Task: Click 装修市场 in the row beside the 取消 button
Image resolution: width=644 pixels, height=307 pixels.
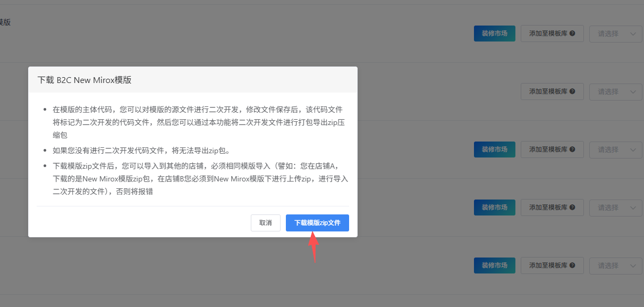Action: pos(495,208)
